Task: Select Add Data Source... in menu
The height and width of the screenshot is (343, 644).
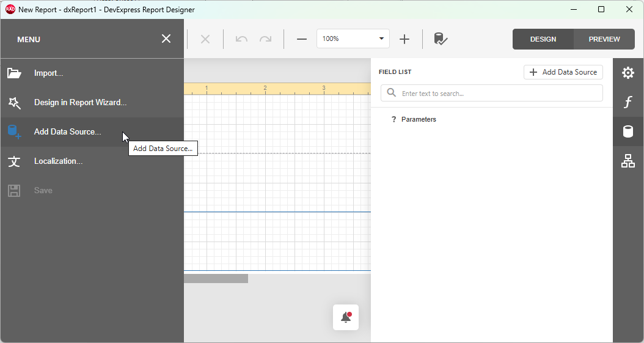Action: [92, 132]
